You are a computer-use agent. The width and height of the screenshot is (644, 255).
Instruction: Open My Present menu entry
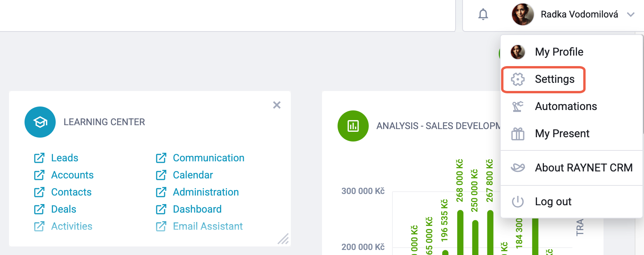[562, 134]
